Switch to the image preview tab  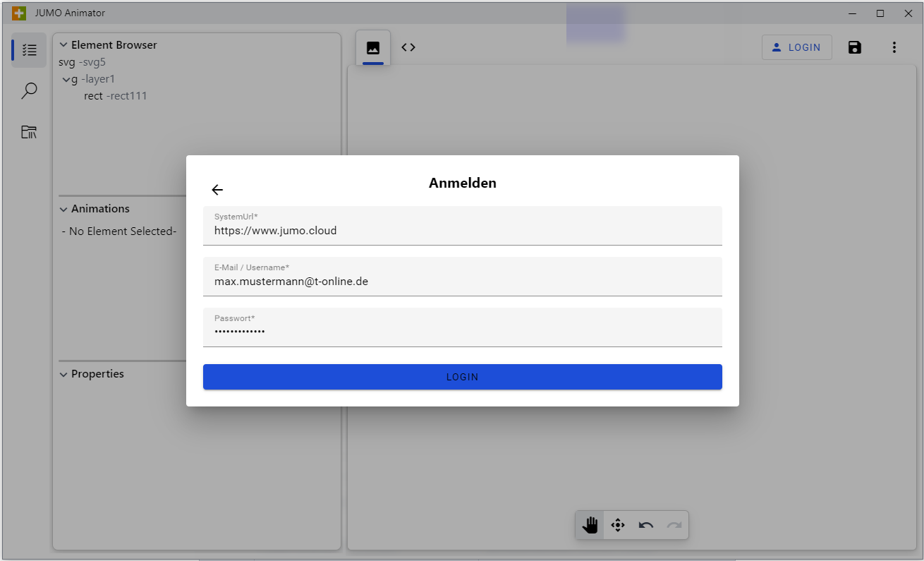[373, 48]
